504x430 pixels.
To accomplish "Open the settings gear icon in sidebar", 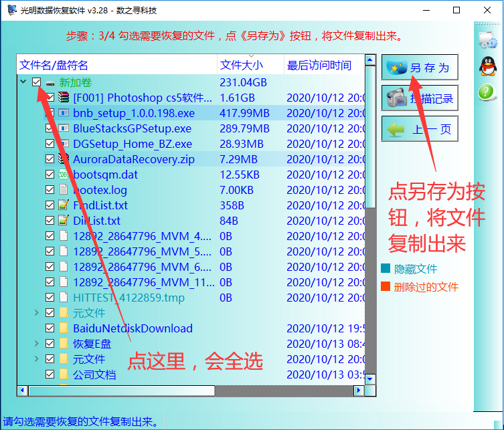I will point(488,40).
